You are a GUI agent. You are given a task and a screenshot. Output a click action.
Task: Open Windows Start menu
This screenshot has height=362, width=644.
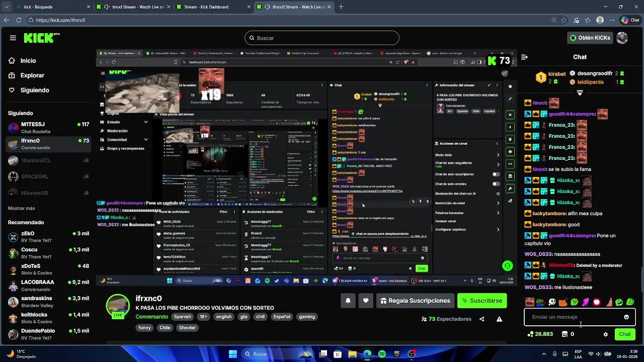(x=233, y=354)
